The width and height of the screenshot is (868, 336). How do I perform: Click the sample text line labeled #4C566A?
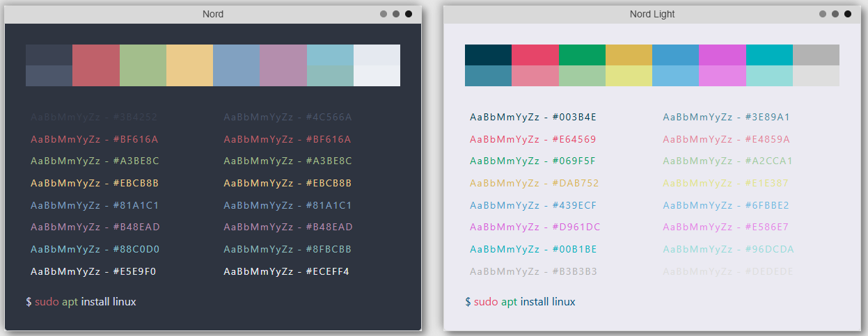(x=287, y=117)
